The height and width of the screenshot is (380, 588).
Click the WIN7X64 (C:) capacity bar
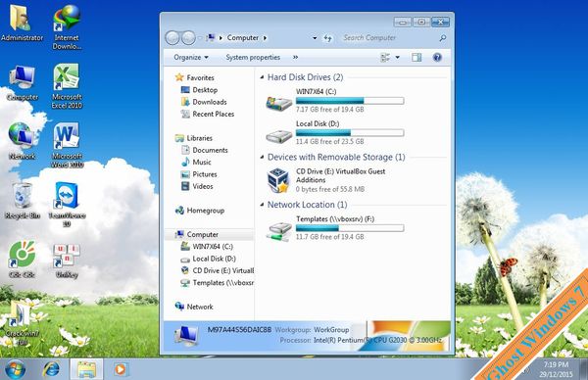(350, 101)
